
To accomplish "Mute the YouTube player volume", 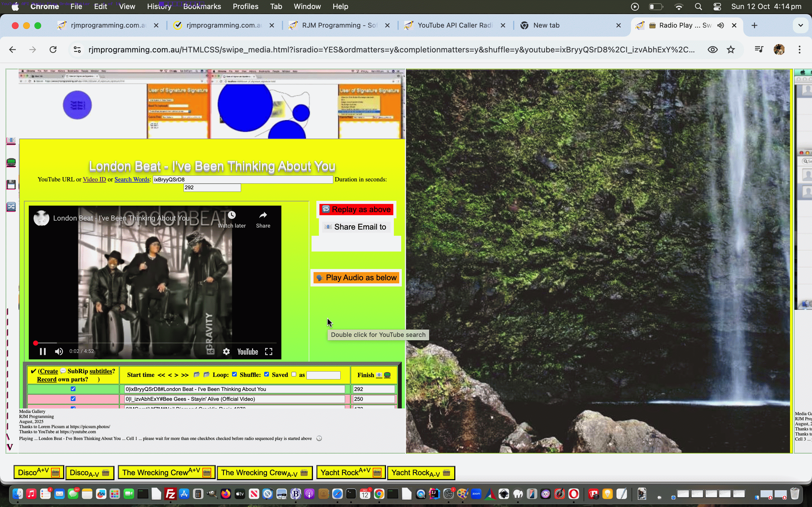I will click(59, 352).
